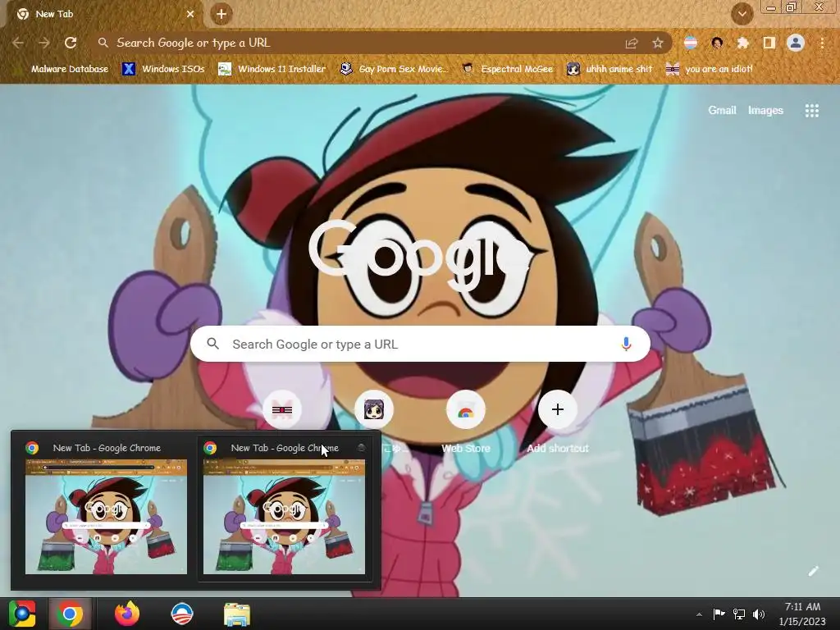Click the Google search box on page
The image size is (840, 630).
pos(420,344)
